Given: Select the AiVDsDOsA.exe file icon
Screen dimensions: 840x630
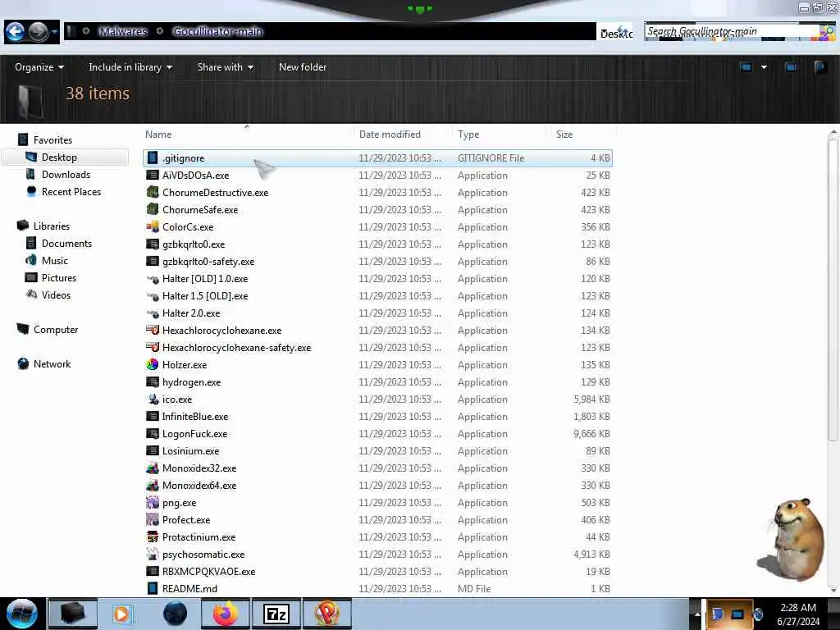Looking at the screenshot, I should (153, 175).
